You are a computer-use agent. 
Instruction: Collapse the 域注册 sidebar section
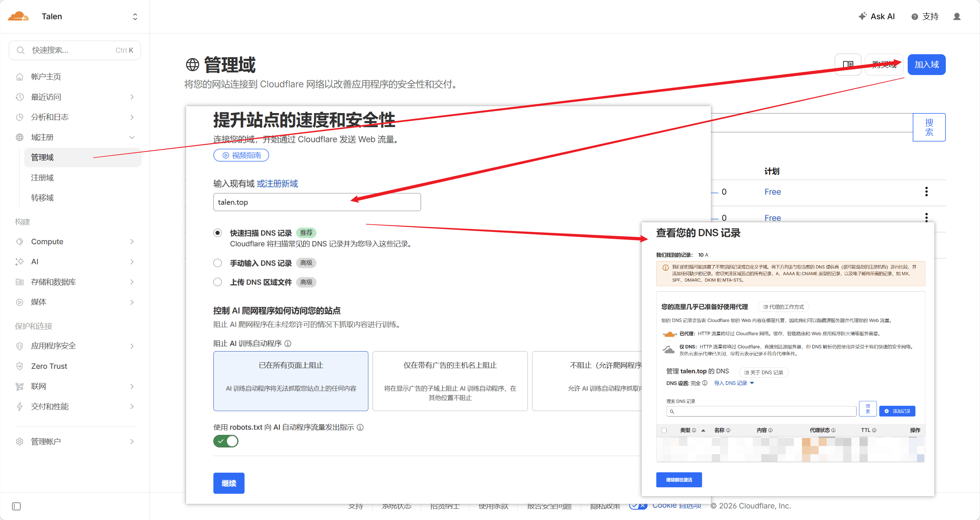tap(132, 137)
